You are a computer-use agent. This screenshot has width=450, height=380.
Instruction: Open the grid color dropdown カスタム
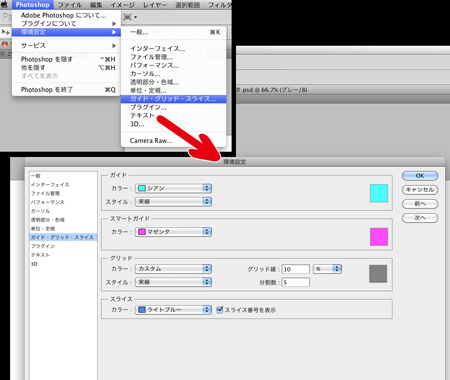(x=173, y=269)
